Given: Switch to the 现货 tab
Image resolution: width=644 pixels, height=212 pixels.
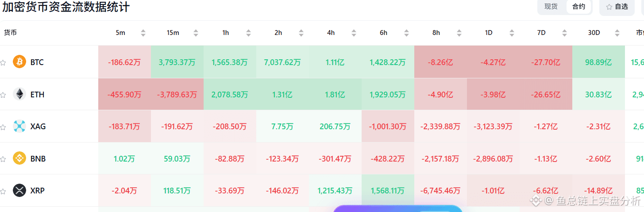Looking at the screenshot, I should (551, 7).
